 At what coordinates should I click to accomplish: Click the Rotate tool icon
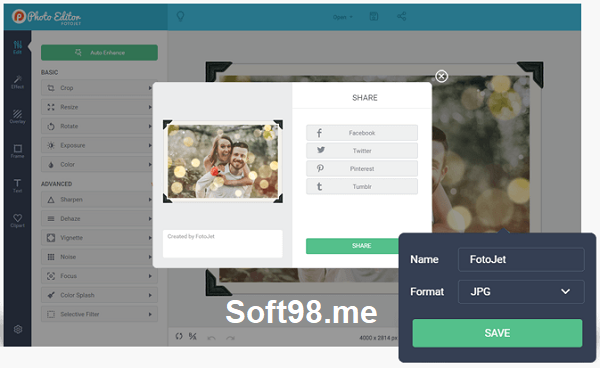click(51, 126)
